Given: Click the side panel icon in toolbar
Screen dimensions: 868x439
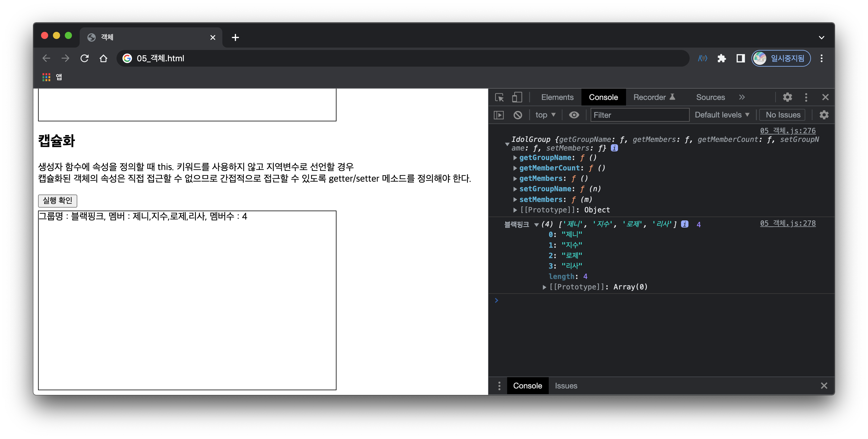Looking at the screenshot, I should click(740, 58).
